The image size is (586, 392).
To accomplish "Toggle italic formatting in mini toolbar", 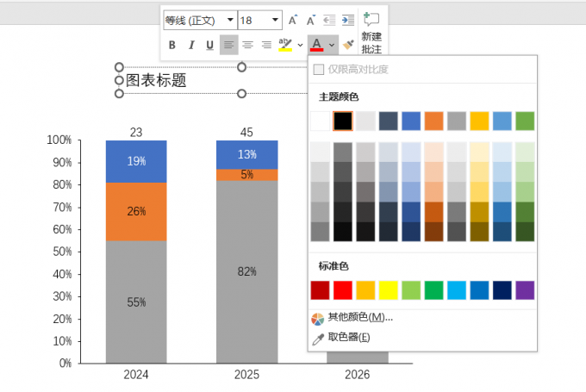I will click(x=191, y=45).
